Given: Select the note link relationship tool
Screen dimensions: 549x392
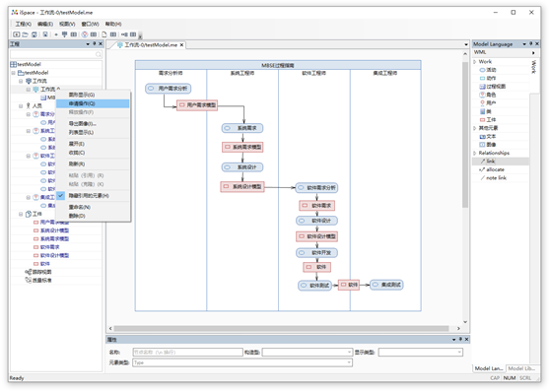Looking at the screenshot, I should pyautogui.click(x=494, y=178).
